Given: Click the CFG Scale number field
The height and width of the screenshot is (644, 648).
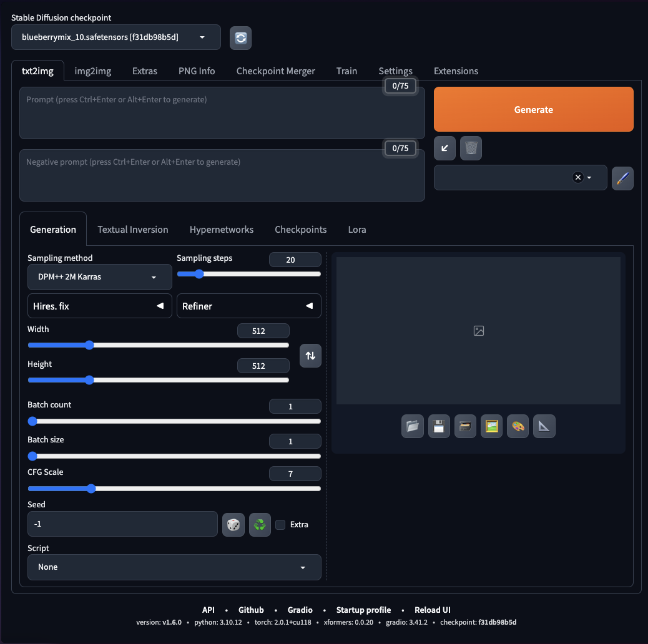Looking at the screenshot, I should point(295,474).
